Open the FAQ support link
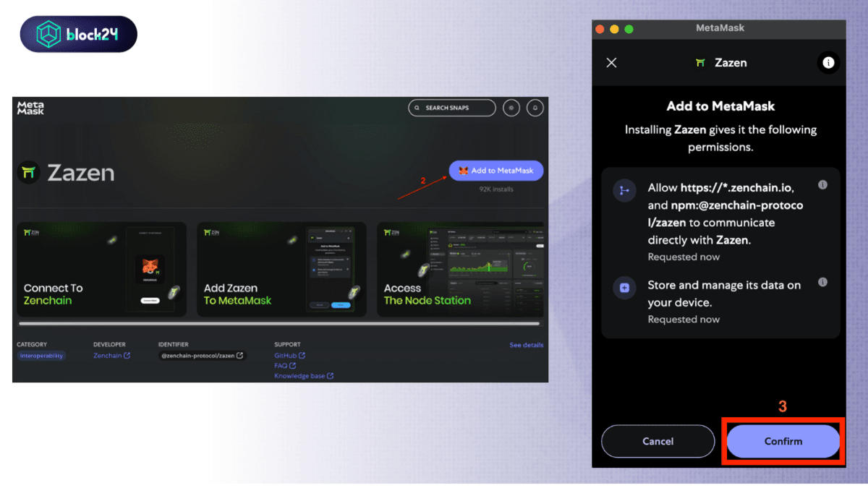The image size is (868, 488). [x=284, y=366]
